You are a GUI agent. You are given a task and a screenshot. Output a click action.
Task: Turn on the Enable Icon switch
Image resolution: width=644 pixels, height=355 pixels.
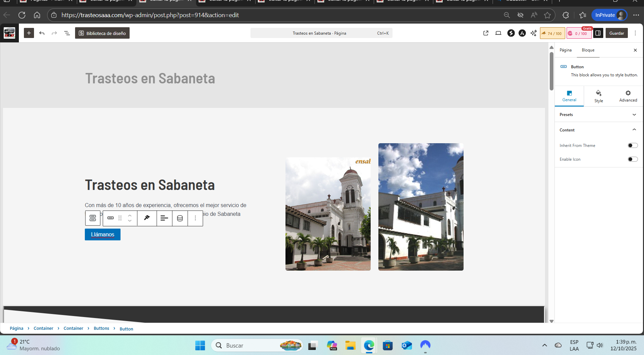pos(633,159)
